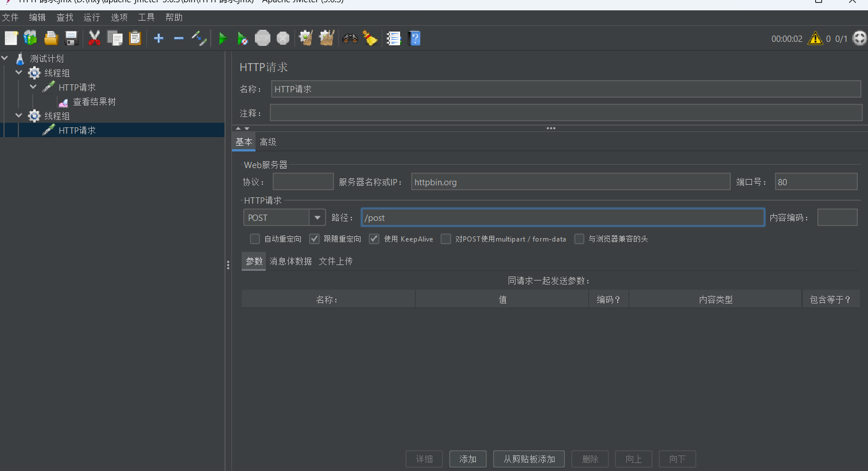Paste clipboard toolbar icon

coord(135,38)
